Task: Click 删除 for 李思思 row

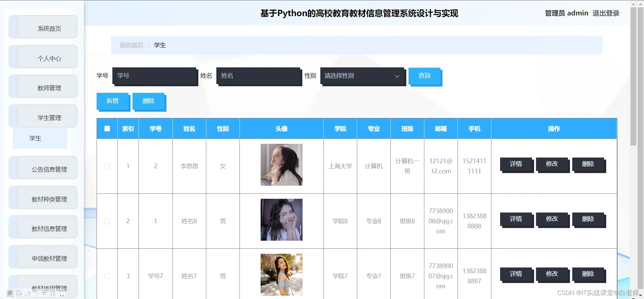Action: point(588,164)
